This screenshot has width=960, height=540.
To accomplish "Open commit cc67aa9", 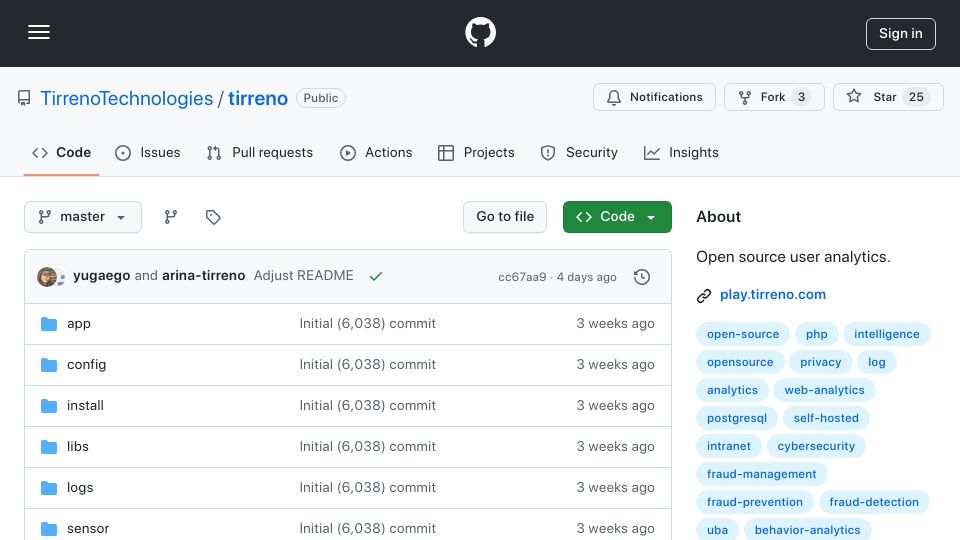I will 522,277.
